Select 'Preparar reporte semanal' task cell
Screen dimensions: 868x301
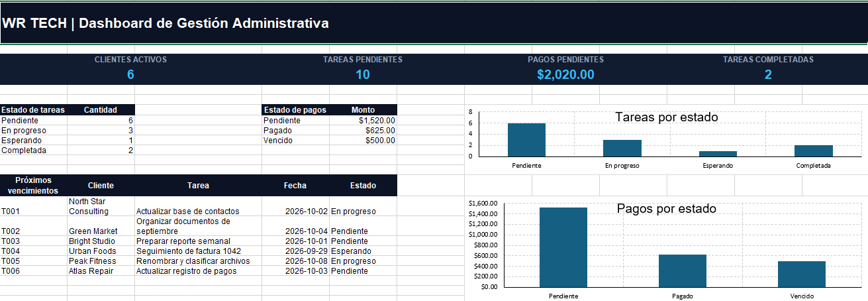(x=199, y=241)
